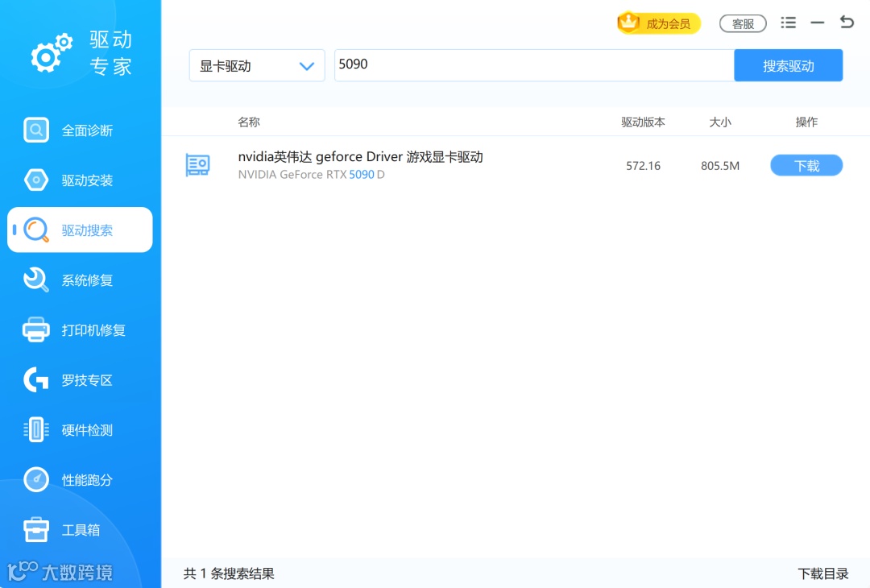Click the dropdown chevron next to 显卡驱动
The image size is (870, 588).
(307, 66)
